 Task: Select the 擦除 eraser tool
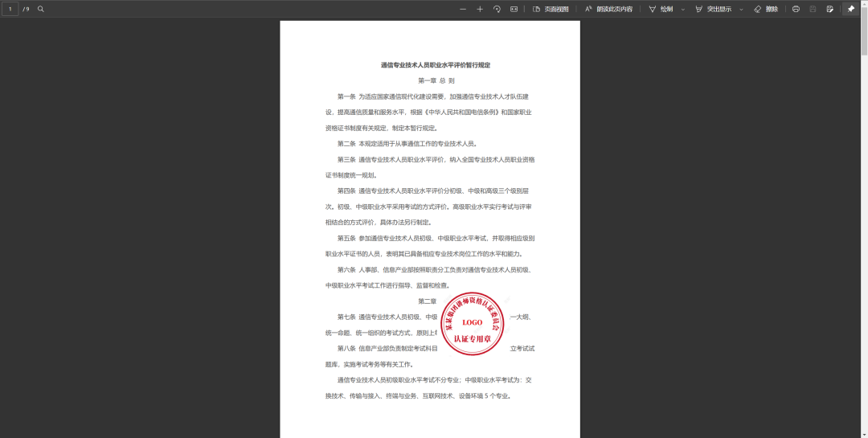(766, 9)
